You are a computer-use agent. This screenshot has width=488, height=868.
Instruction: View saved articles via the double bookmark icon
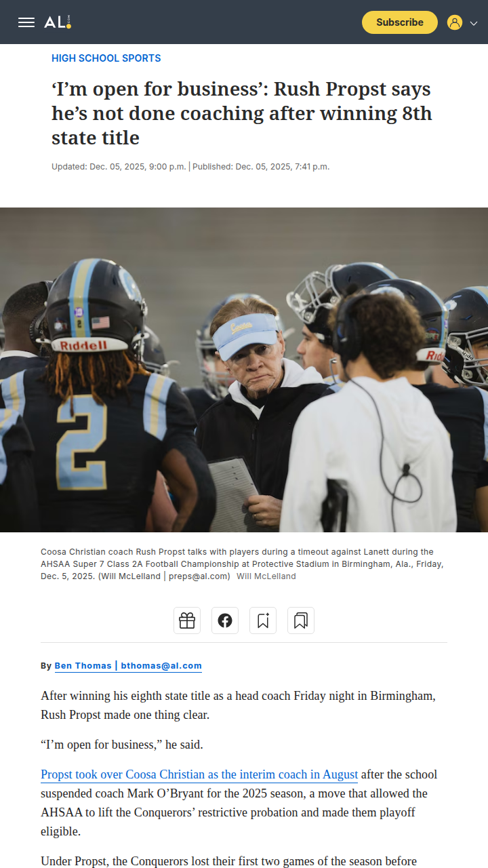coord(301,620)
